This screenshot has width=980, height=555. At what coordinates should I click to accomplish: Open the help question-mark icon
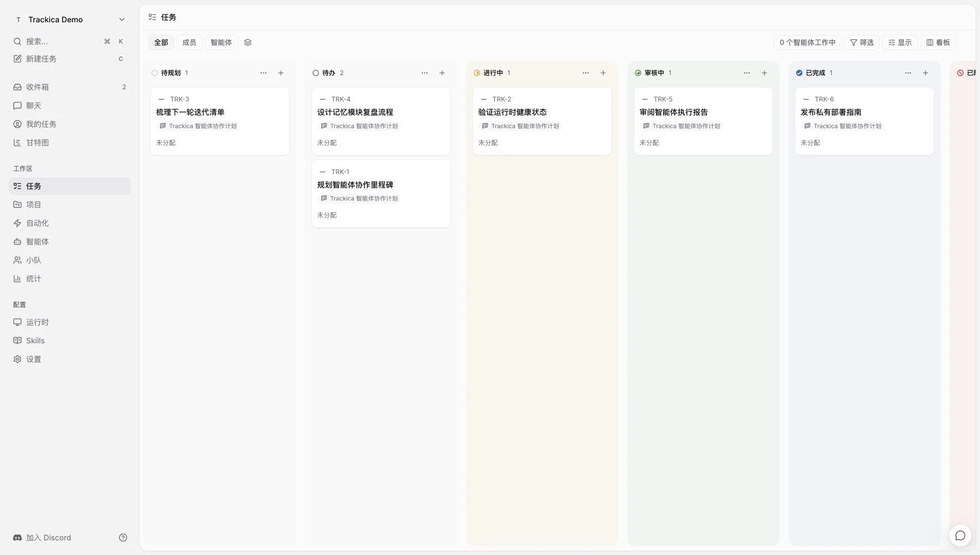tap(123, 538)
